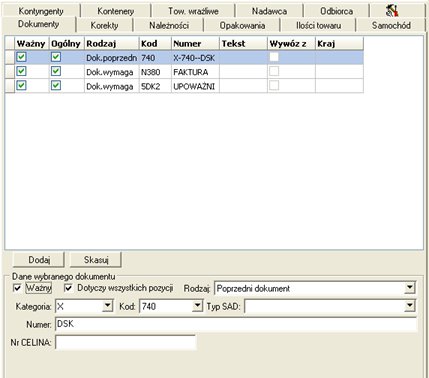The height and width of the screenshot is (378, 429).
Task: Expand the Kod combo box
Action: tap(197, 306)
